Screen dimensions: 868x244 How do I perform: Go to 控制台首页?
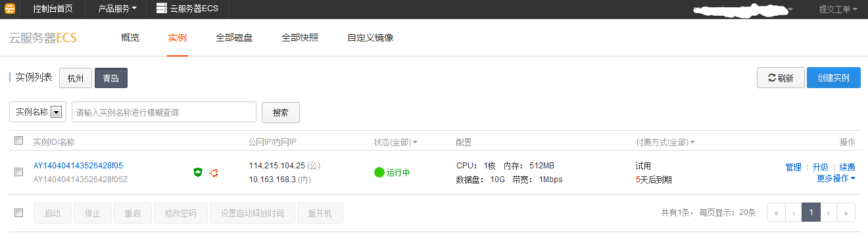53,9
